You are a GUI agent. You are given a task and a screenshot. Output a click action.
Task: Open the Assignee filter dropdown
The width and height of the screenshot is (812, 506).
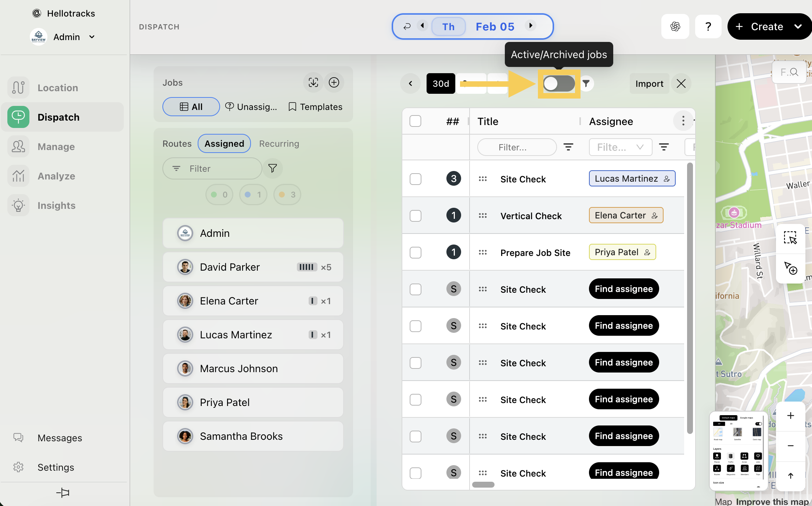click(x=620, y=147)
